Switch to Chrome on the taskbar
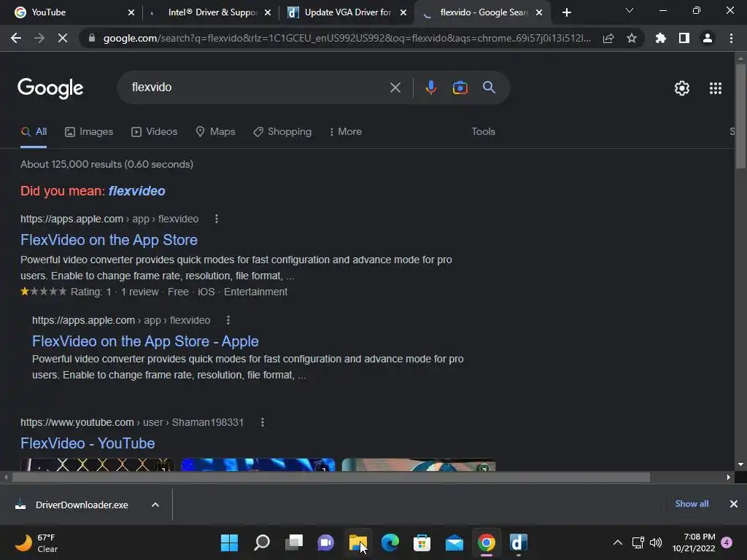This screenshot has height=560, width=747. [x=487, y=542]
